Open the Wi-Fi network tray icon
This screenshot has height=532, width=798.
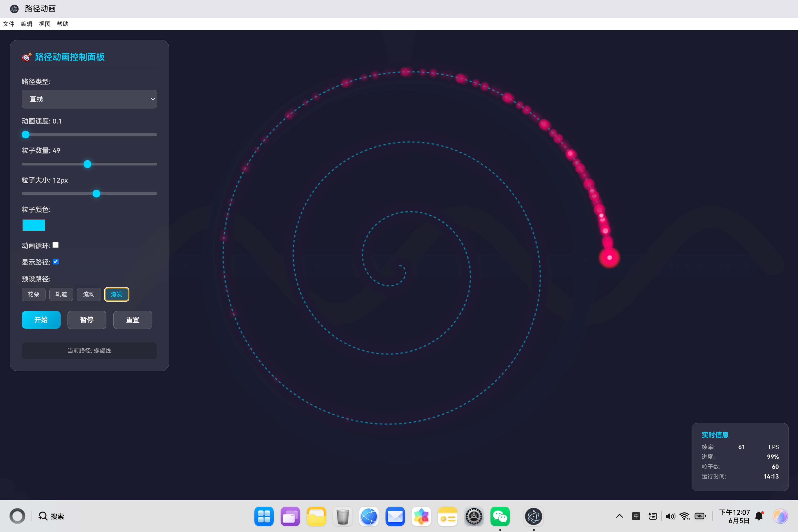(685, 516)
